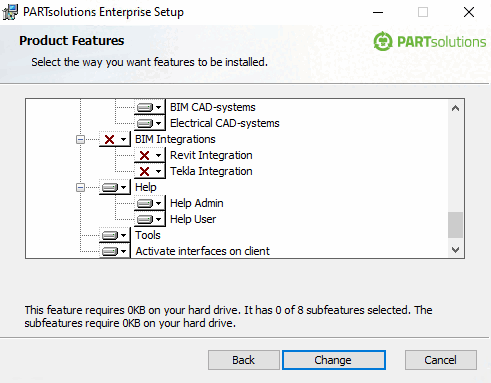The height and width of the screenshot is (383, 491).
Task: Click the Cancel button
Action: [441, 360]
